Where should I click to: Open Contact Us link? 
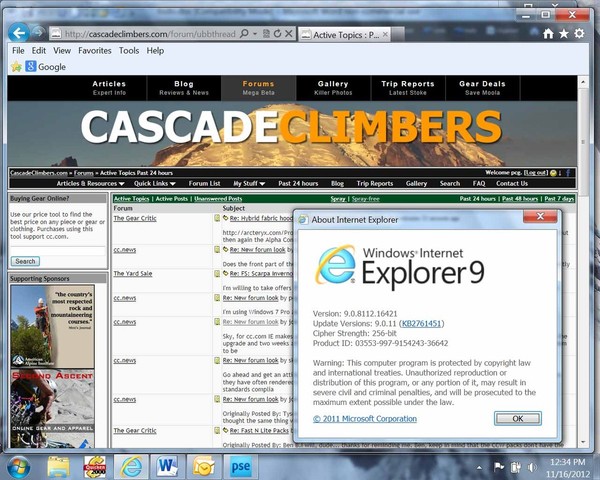[512, 183]
